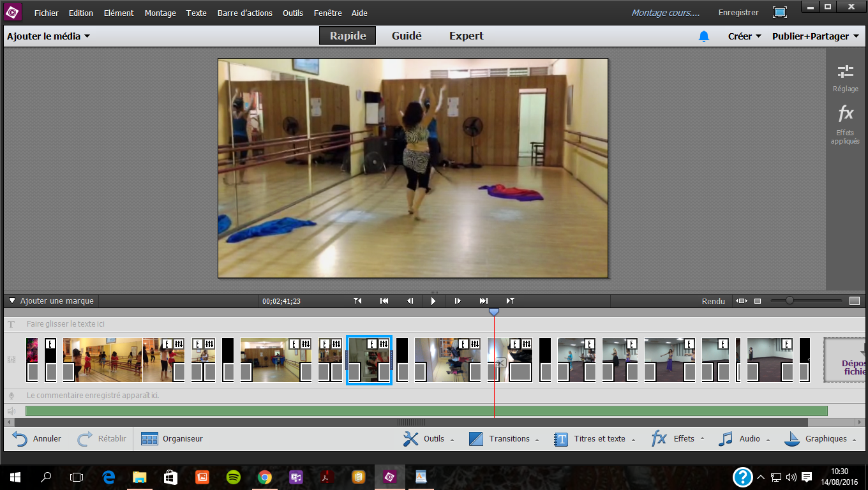Expand the Publier+Partager dropdown
Image resolution: width=868 pixels, height=490 pixels.
[815, 36]
